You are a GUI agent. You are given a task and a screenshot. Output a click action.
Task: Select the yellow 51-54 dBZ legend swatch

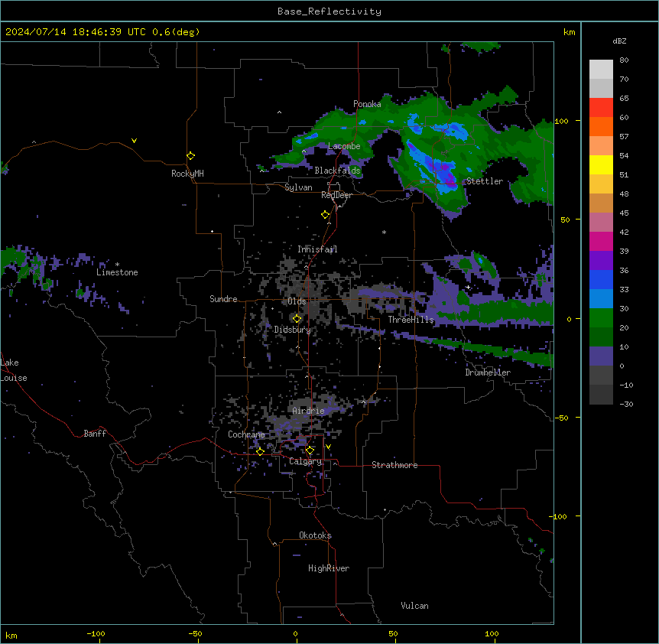pyautogui.click(x=601, y=164)
